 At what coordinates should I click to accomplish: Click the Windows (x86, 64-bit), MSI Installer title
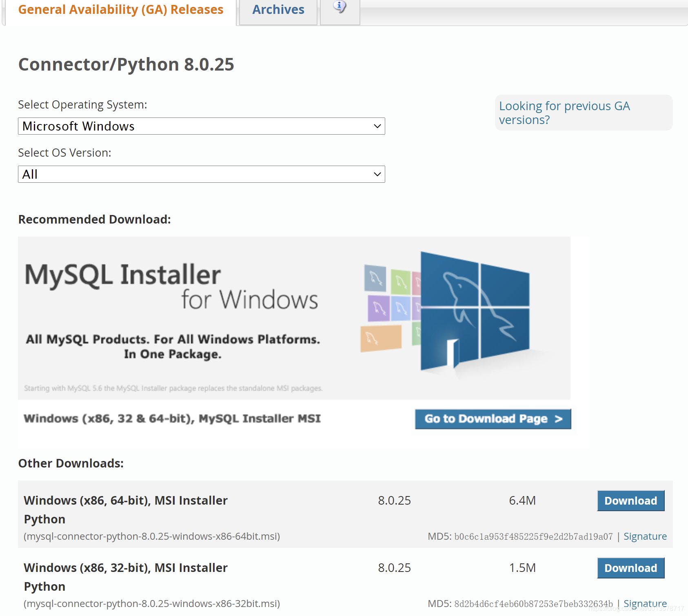(x=126, y=510)
